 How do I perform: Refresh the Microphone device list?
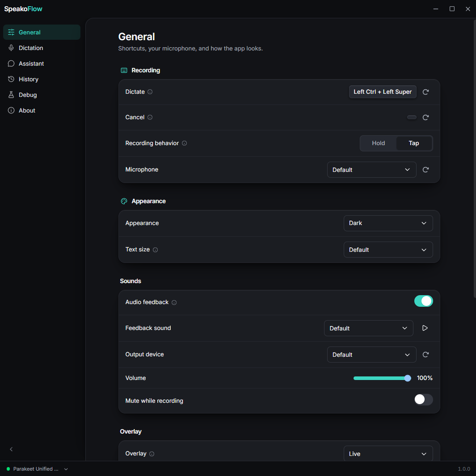coord(425,170)
